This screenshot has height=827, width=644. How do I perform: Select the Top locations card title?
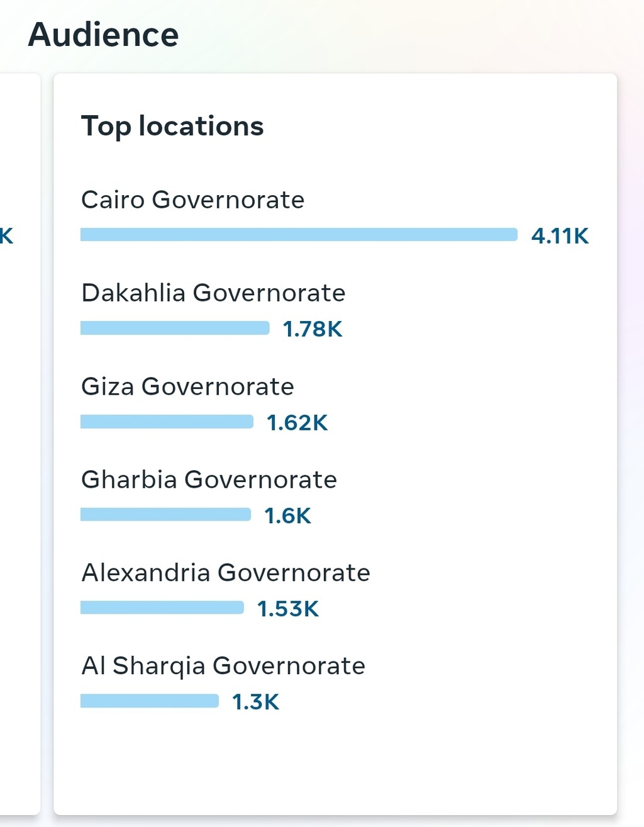[x=172, y=126]
